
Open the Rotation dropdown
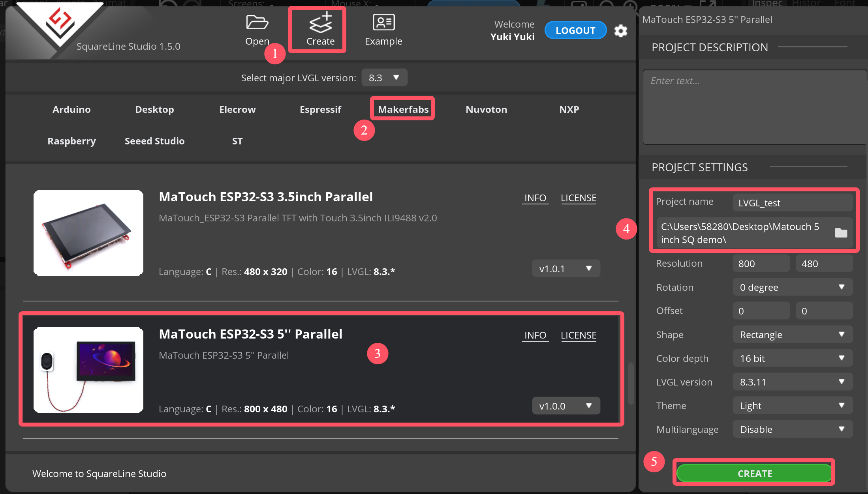(793, 287)
